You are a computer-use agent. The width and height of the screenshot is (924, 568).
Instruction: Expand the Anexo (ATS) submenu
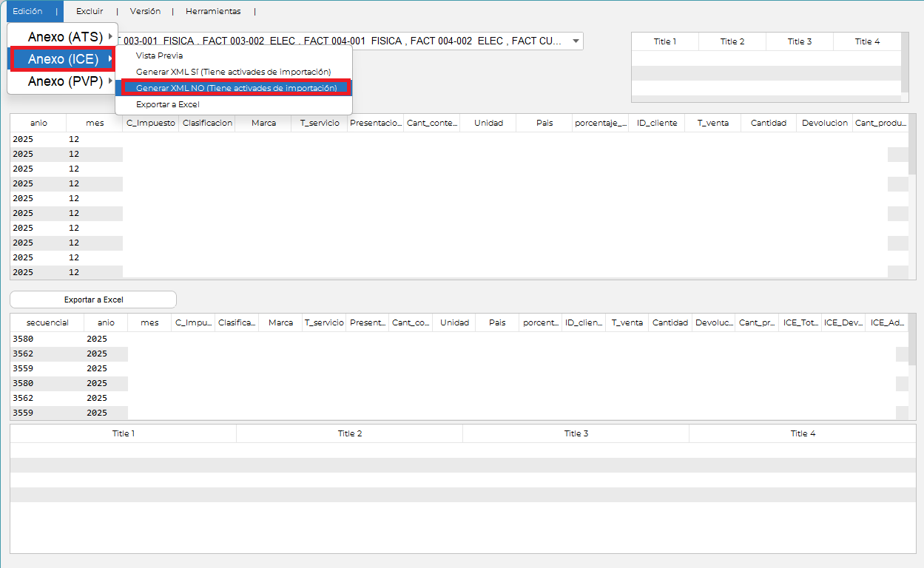(x=65, y=36)
